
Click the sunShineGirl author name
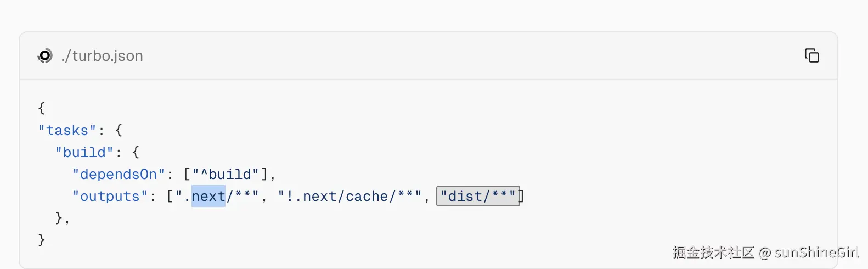point(816,253)
